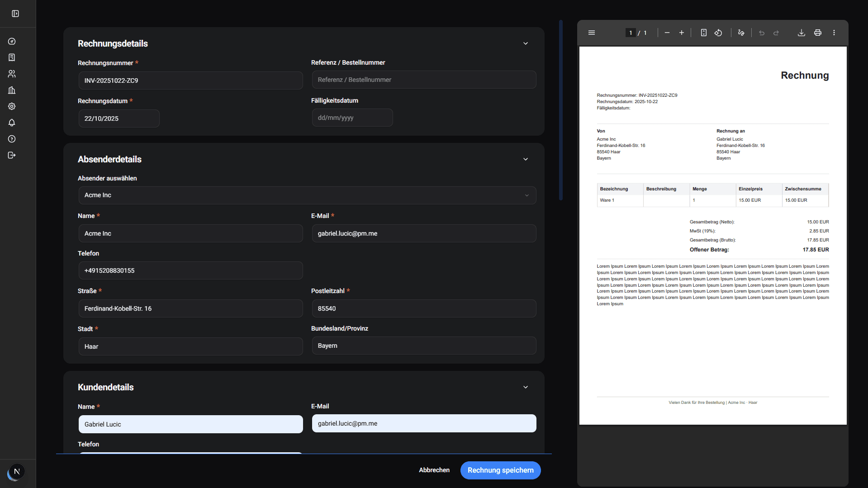
Task: Open notifications via the bell icon
Action: pos(12,123)
